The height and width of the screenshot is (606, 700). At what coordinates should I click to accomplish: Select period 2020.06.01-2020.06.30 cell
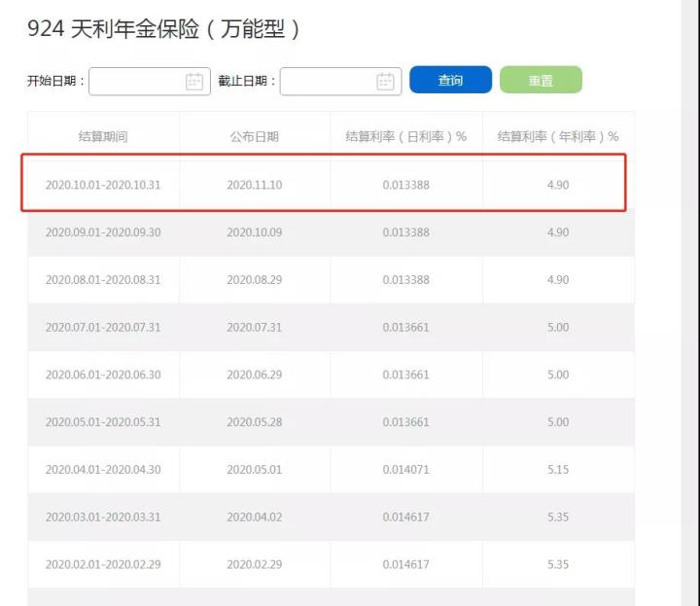pyautogui.click(x=103, y=374)
